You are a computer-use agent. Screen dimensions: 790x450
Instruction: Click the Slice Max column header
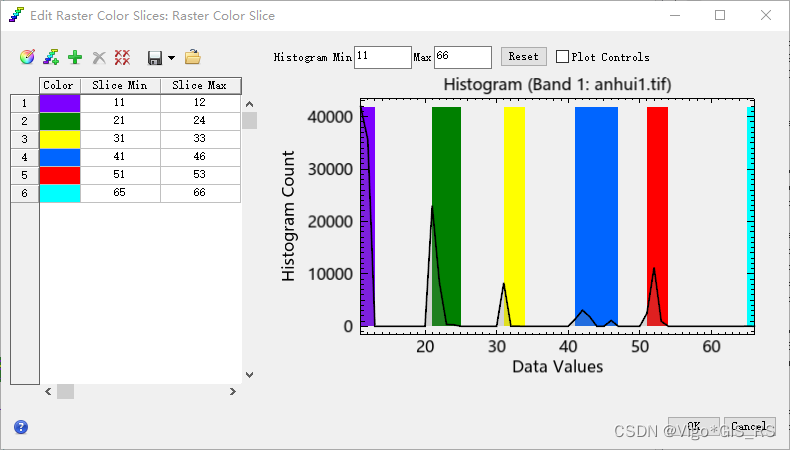(200, 86)
